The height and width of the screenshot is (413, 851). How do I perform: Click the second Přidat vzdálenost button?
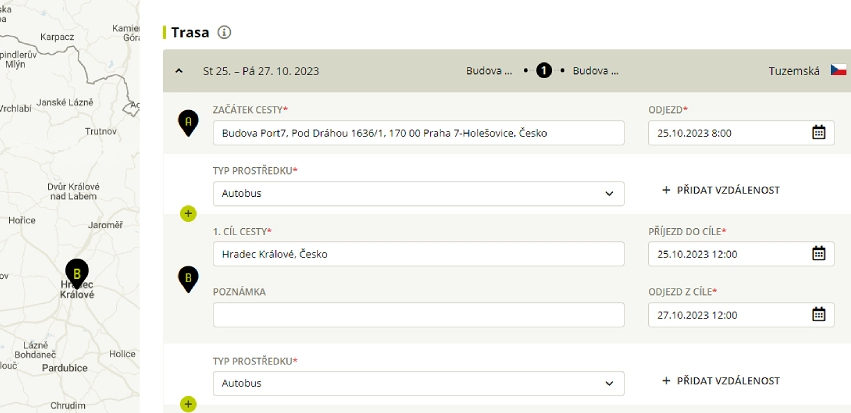[x=721, y=380]
